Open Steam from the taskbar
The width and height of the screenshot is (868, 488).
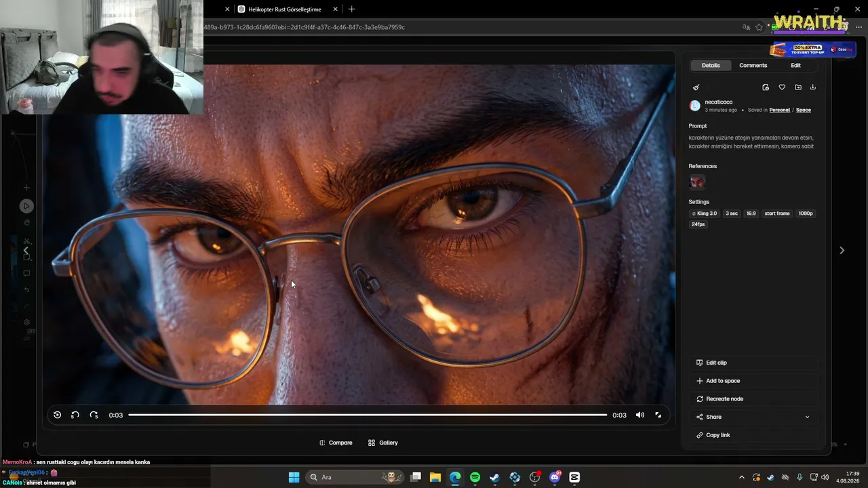494,477
